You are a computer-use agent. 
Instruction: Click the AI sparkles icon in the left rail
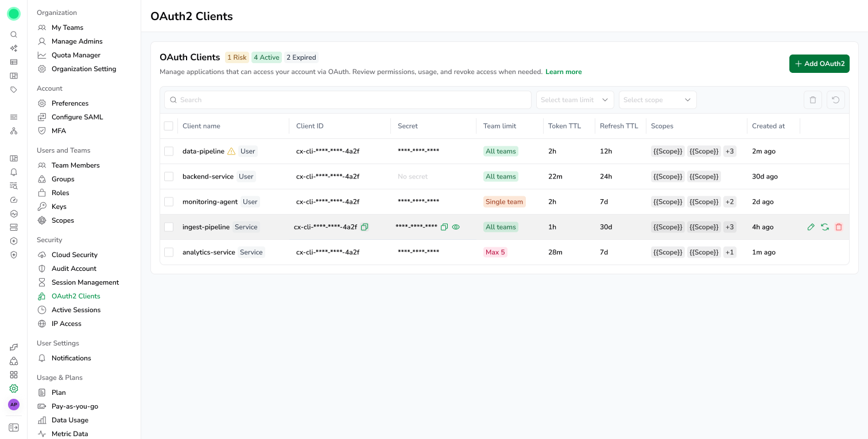tap(14, 48)
